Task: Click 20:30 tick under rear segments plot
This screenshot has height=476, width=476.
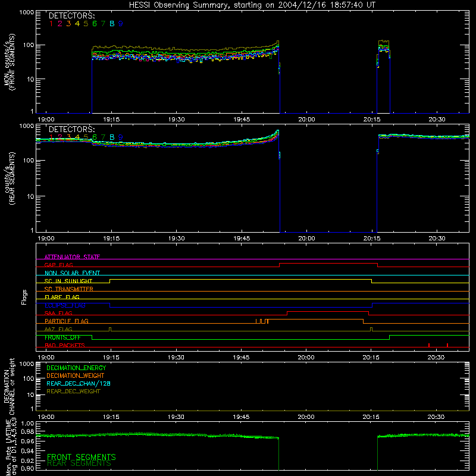Action: [x=437, y=239]
